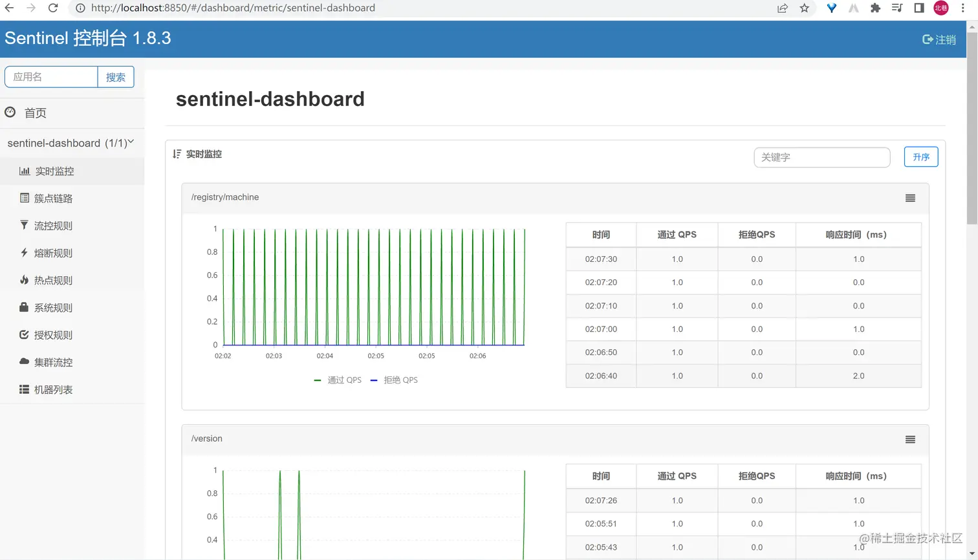This screenshot has width=978, height=560.
Task: Go forward with the browser forward arrow
Action: tap(31, 8)
